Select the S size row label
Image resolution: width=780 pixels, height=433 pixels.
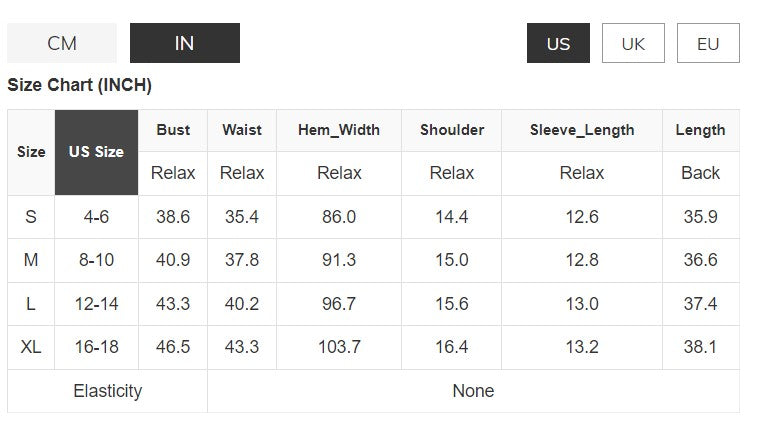31,217
